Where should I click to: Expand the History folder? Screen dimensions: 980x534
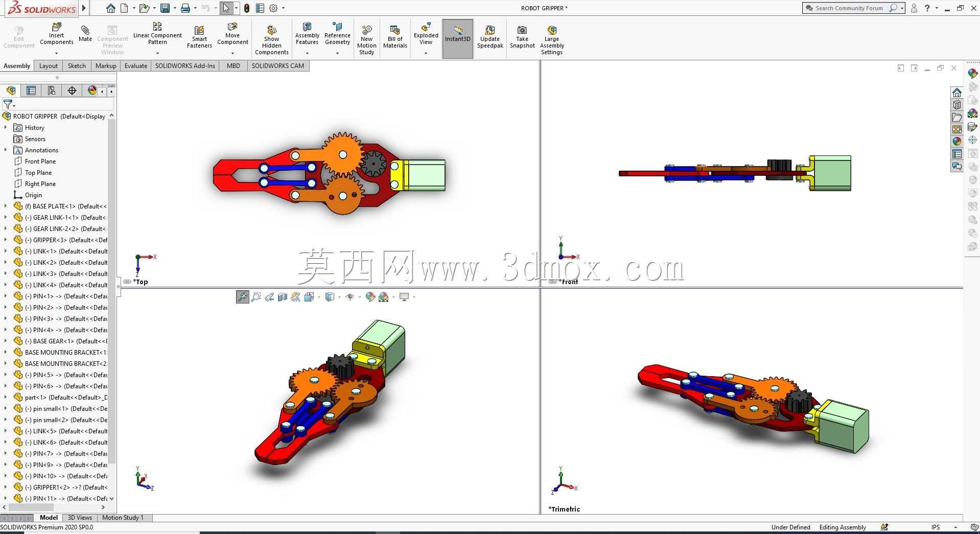6,128
